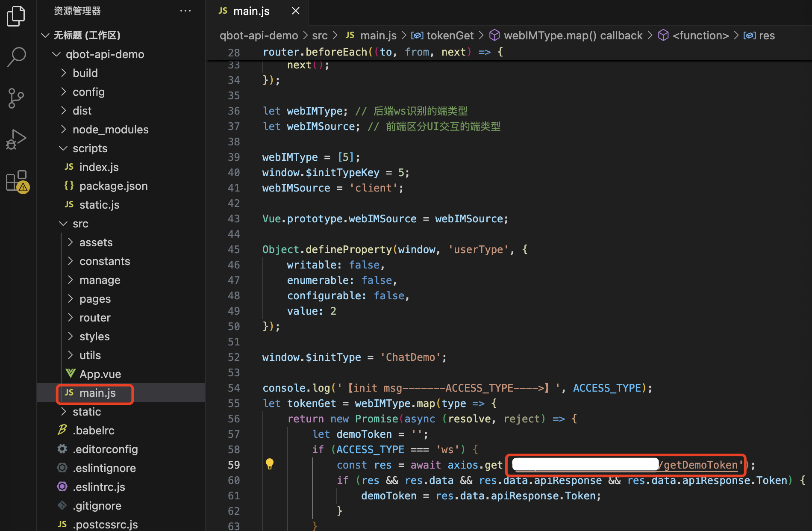
Task: Collapse the src folder
Action: (80, 224)
